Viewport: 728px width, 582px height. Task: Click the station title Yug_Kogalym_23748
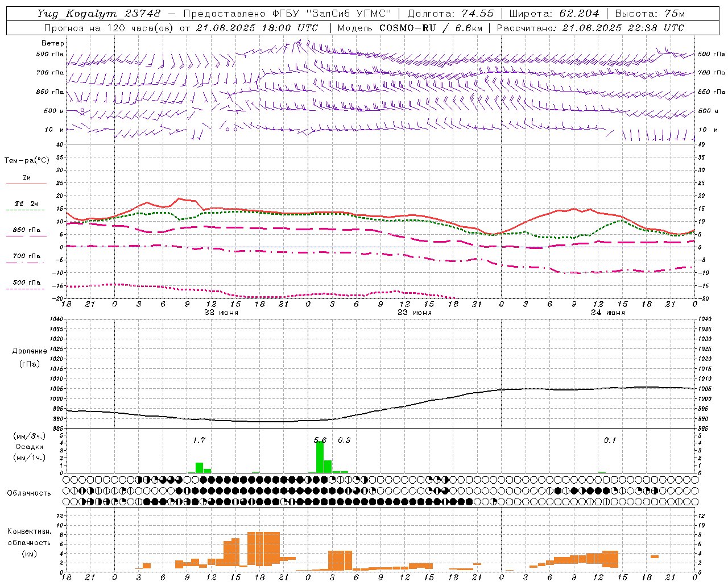pos(99,13)
